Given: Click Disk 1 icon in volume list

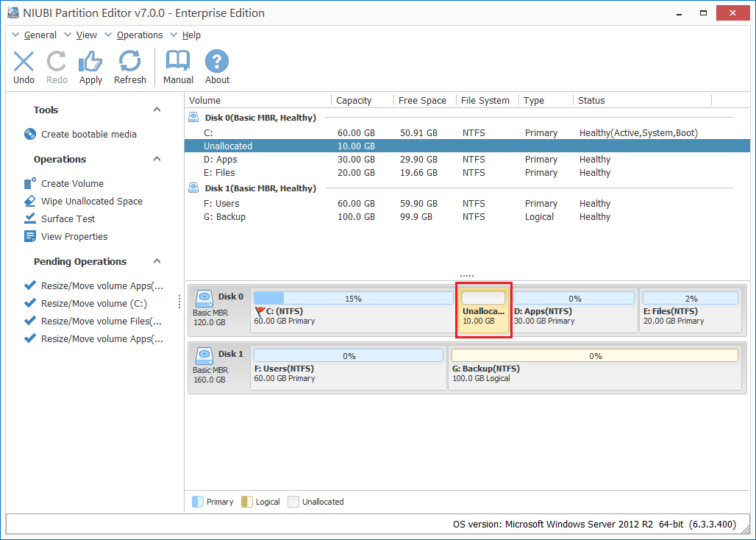Looking at the screenshot, I should pos(193,188).
